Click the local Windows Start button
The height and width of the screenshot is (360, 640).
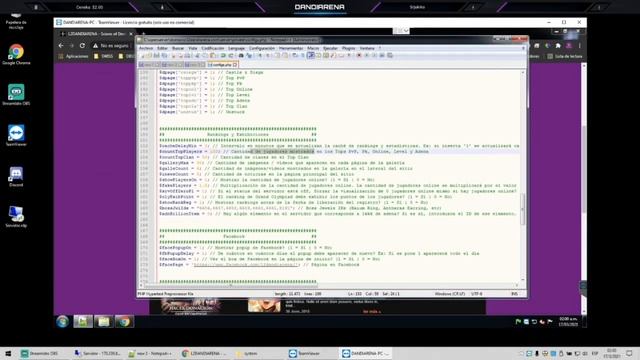click(8, 353)
